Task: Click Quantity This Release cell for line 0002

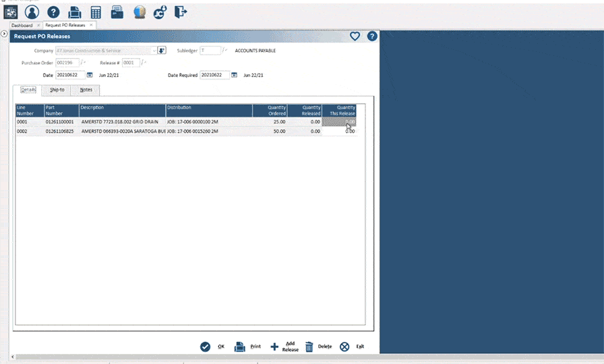Action: point(339,131)
